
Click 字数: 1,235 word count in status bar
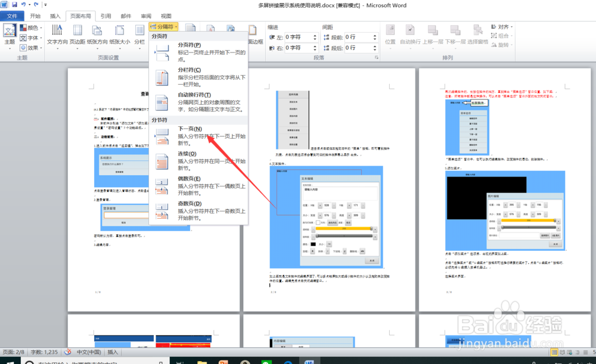[44, 352]
